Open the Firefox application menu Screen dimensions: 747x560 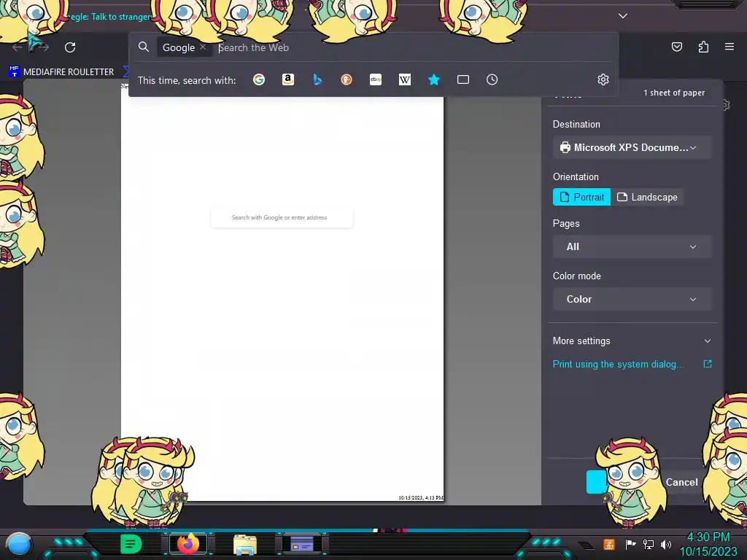[x=729, y=47]
